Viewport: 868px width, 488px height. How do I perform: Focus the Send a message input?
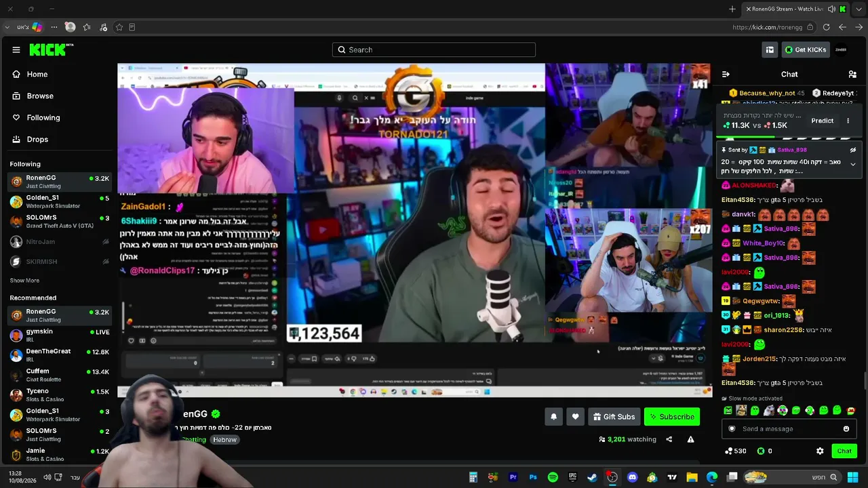pos(788,429)
